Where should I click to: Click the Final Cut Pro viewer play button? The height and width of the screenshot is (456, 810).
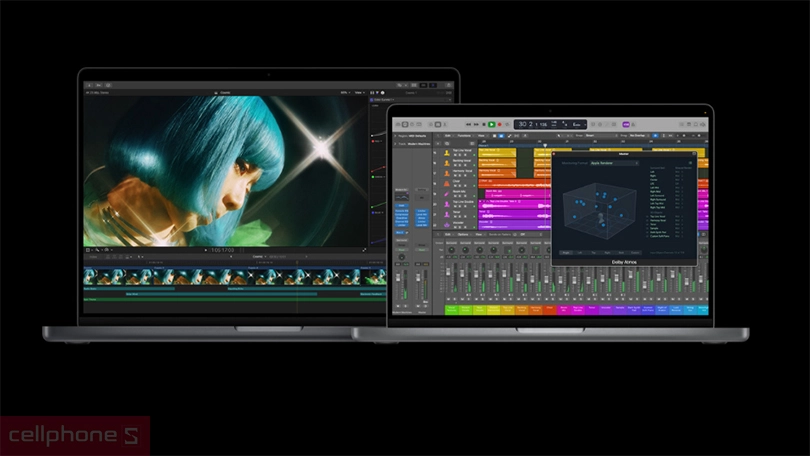pyautogui.click(x=206, y=249)
